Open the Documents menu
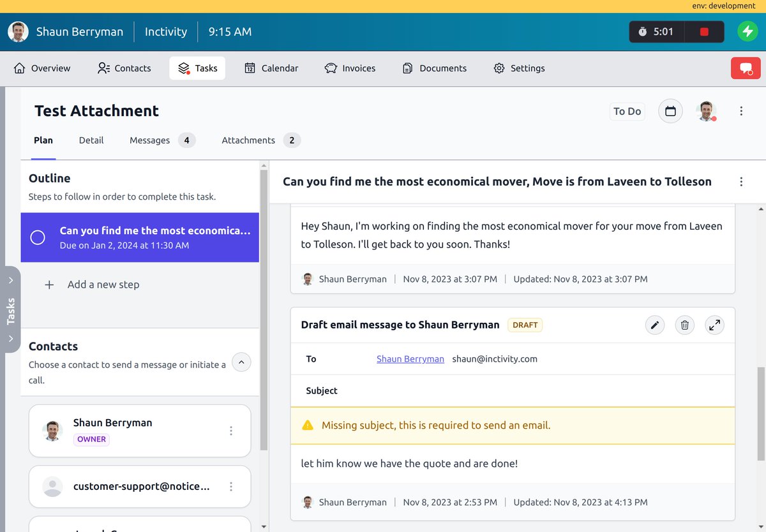Viewport: 766px width, 532px height. [x=435, y=68]
